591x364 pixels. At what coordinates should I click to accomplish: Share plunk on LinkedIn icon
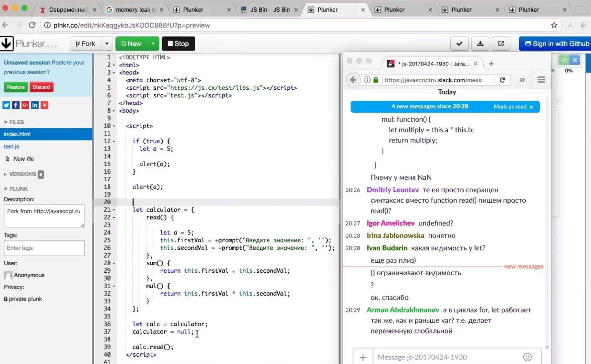(x=35, y=105)
